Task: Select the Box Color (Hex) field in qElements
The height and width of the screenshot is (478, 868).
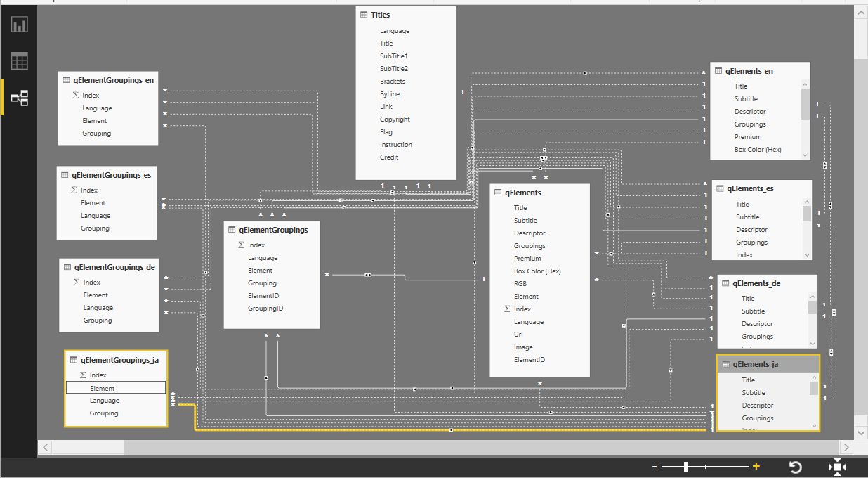Action: [535, 271]
